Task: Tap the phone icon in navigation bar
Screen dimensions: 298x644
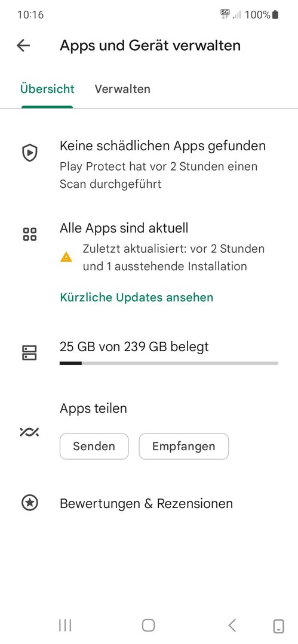Action: [279, 626]
